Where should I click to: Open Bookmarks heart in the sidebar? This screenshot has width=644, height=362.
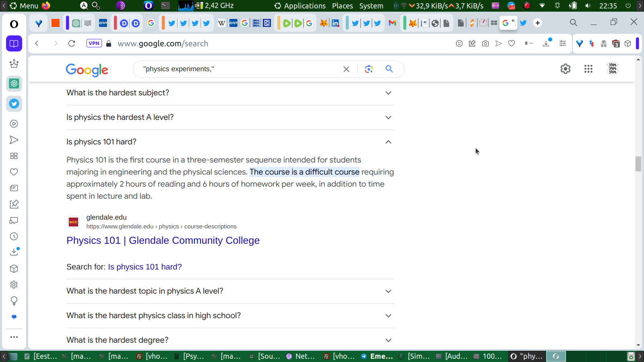click(x=14, y=172)
